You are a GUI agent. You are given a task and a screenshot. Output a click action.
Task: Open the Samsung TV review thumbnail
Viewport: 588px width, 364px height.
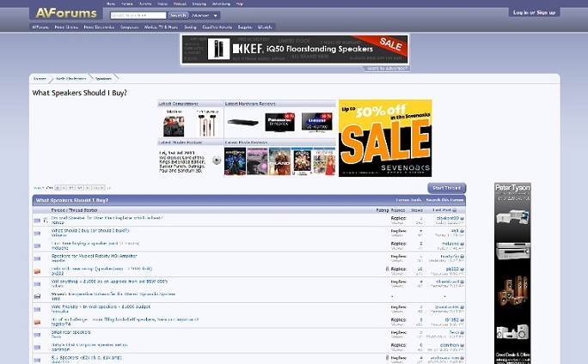coord(317,123)
